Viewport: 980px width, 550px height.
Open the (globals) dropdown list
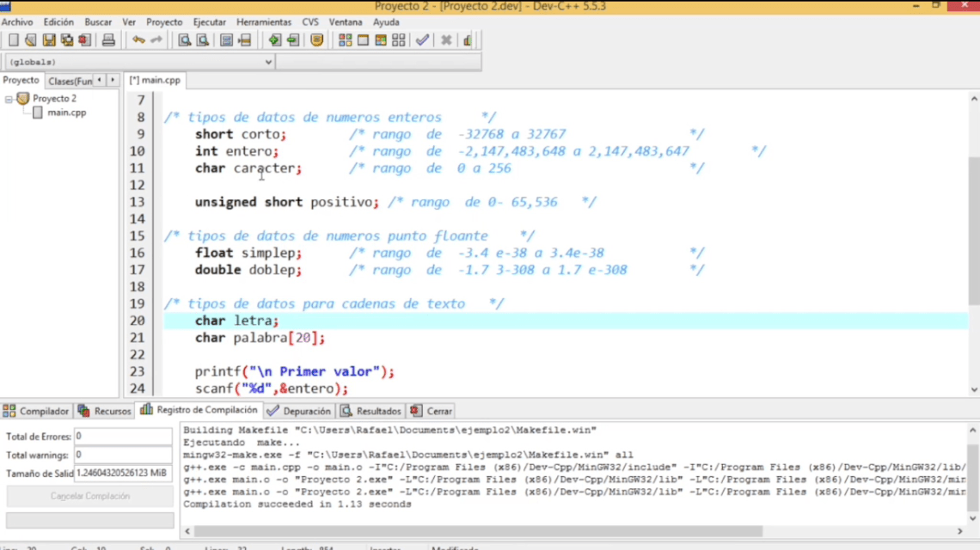click(x=268, y=62)
